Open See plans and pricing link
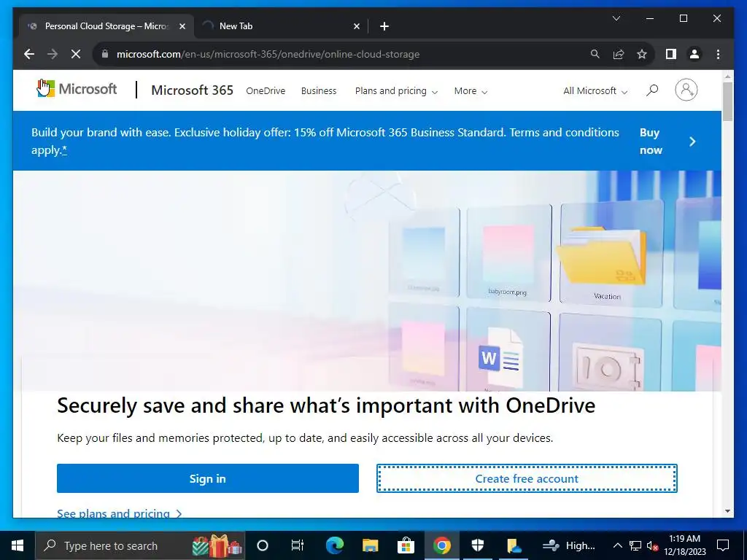 click(x=119, y=513)
